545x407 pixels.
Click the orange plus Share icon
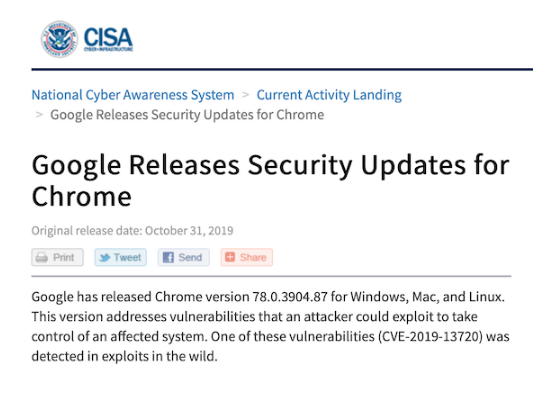tap(230, 257)
